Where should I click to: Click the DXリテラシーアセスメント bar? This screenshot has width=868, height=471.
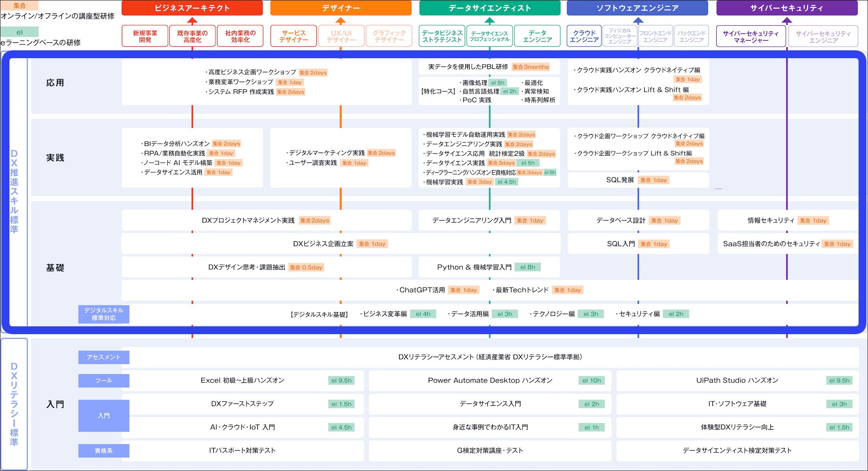[x=489, y=357]
